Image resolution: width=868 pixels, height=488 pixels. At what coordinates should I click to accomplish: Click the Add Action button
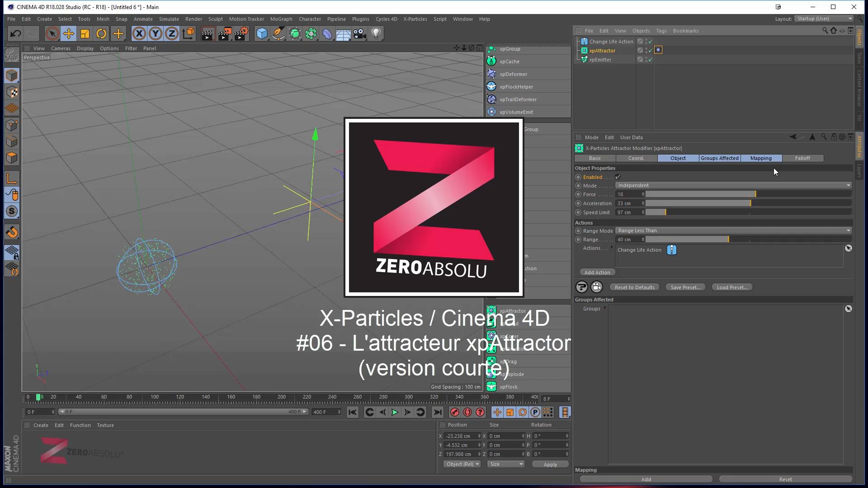click(597, 272)
